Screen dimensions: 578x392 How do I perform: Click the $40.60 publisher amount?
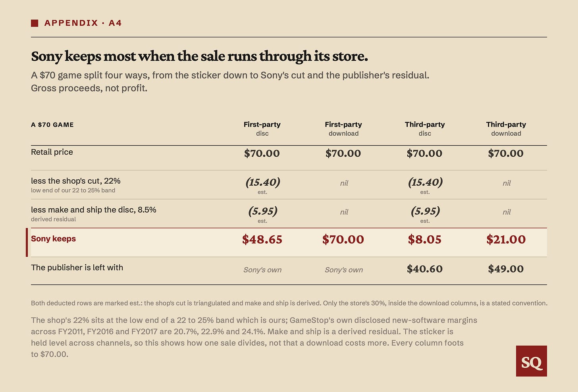tap(425, 269)
